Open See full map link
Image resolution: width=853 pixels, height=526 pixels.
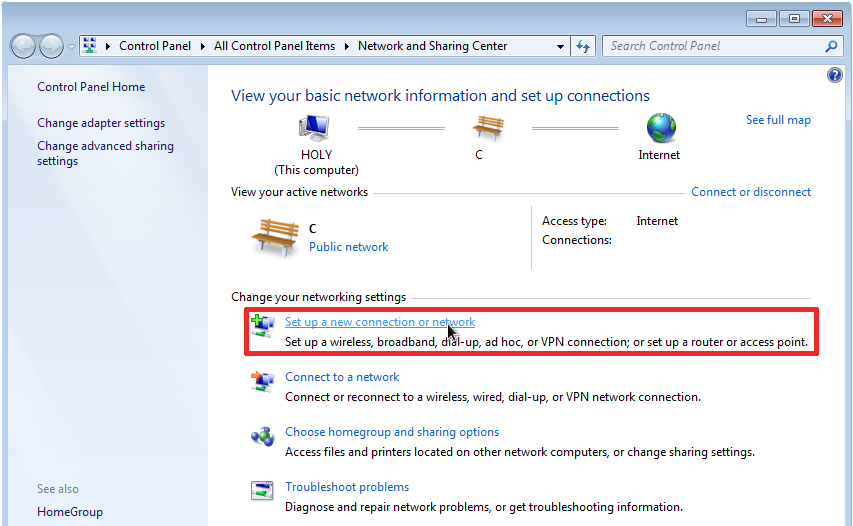[778, 120]
